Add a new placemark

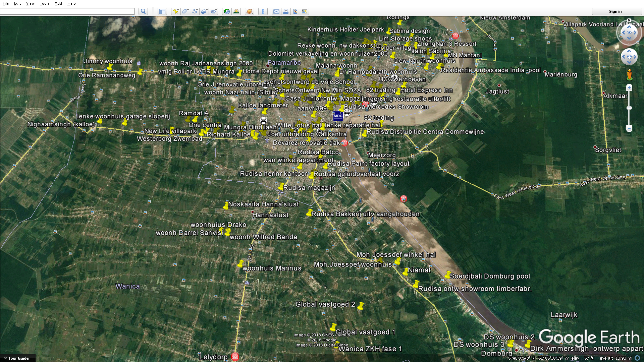coord(175,11)
